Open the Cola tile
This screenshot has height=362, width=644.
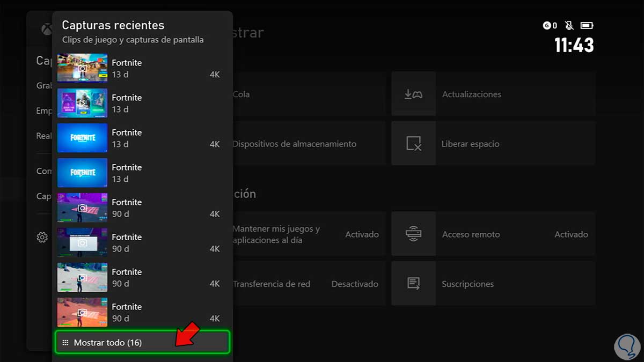[309, 94]
